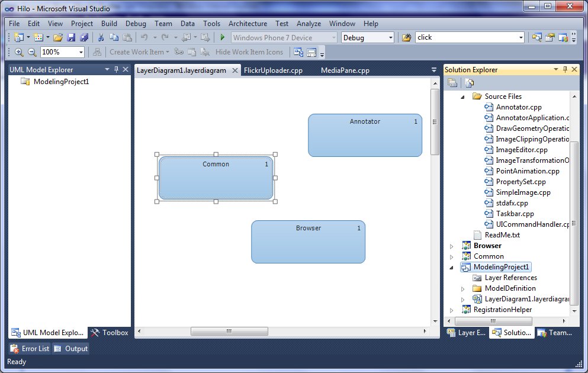This screenshot has width=588, height=373.
Task: Click the Solution Explorer horizontal scrollbar thumb
Action: (x=493, y=321)
